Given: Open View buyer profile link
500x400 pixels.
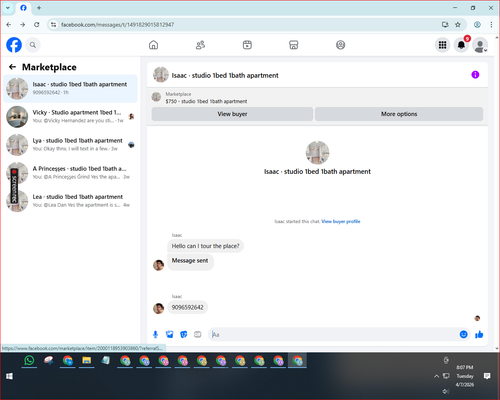Looking at the screenshot, I should (x=341, y=221).
